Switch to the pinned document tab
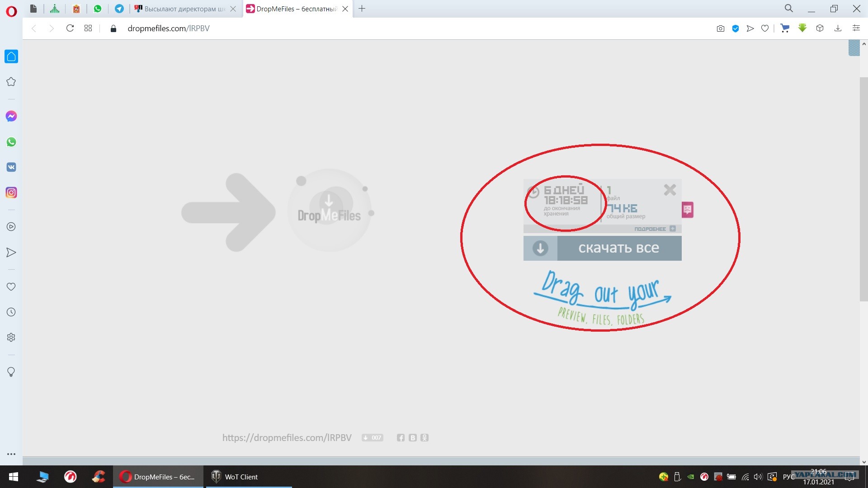This screenshot has width=868, height=488. [33, 9]
